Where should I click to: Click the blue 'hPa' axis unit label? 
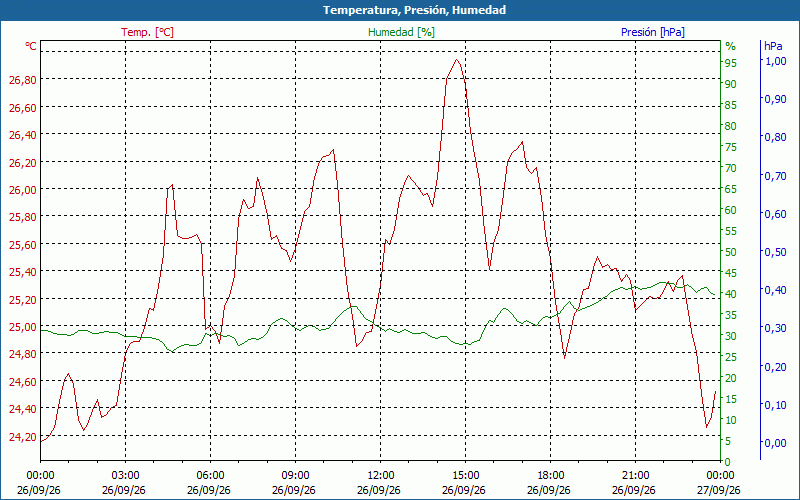click(x=773, y=46)
